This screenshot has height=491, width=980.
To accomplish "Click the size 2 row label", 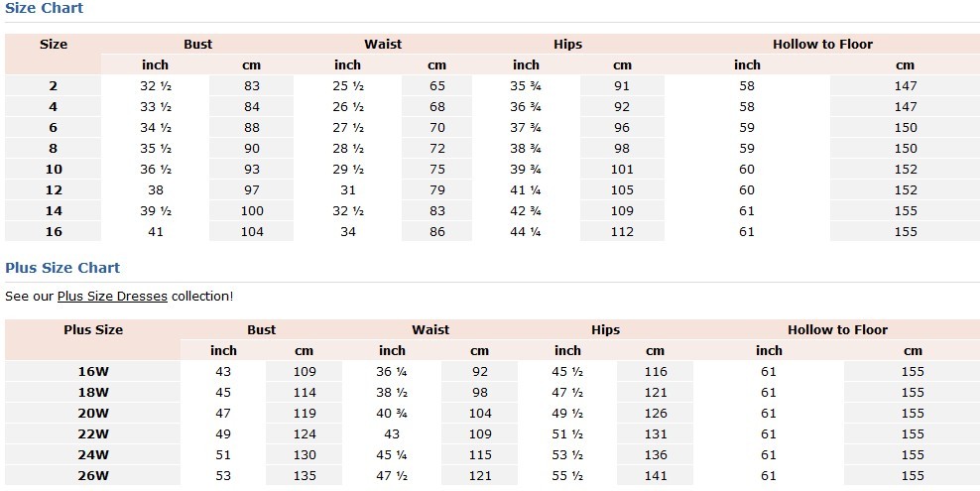I will coord(54,86).
